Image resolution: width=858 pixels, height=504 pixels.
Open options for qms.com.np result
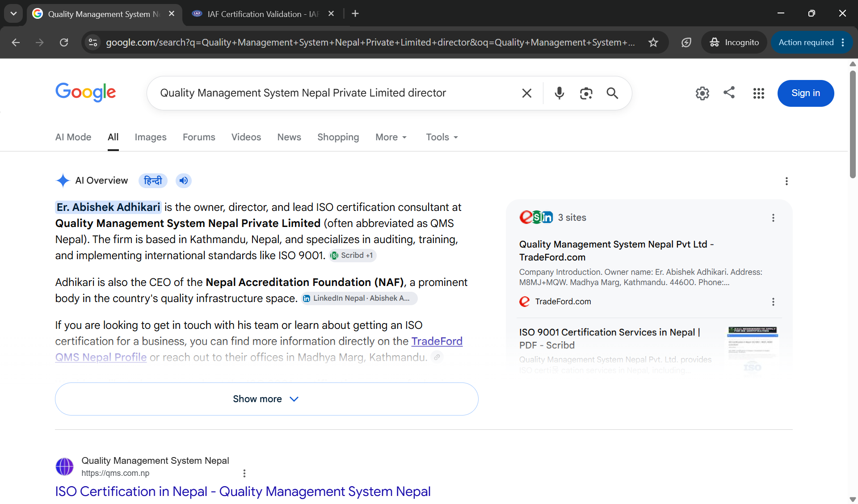click(x=244, y=473)
